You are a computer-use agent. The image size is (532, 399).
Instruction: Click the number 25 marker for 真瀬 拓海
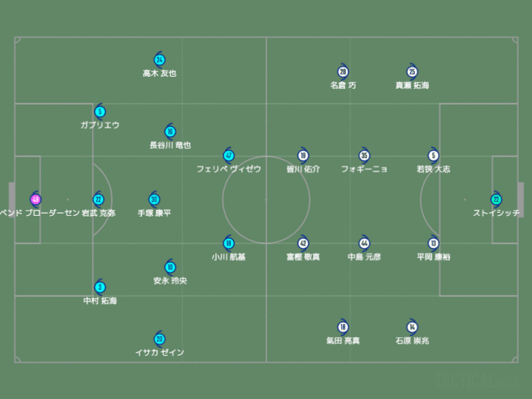(x=412, y=72)
